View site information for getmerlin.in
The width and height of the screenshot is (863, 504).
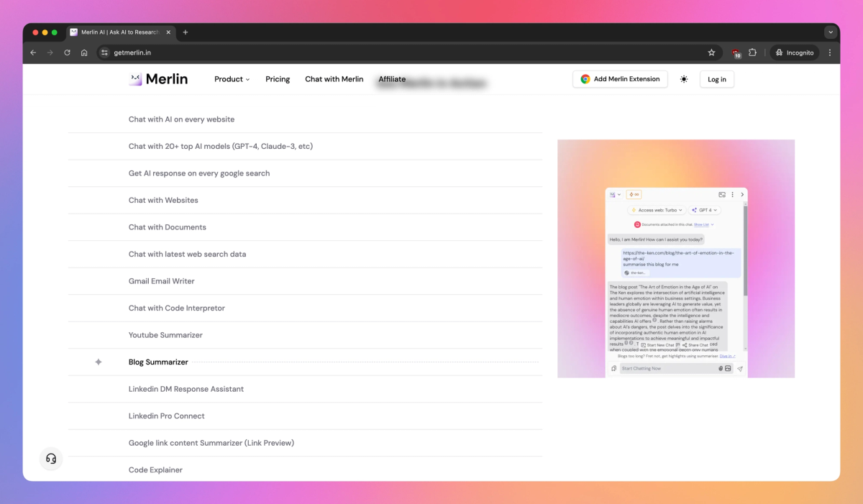(104, 52)
